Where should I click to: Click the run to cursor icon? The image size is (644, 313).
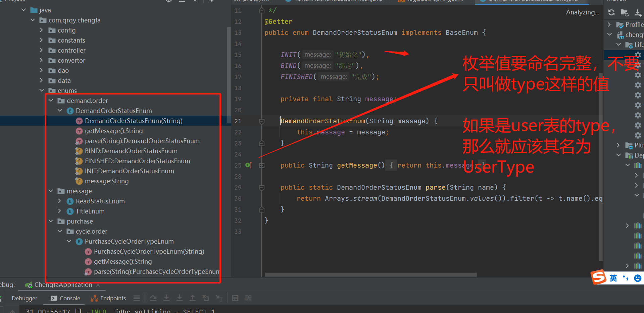219,298
